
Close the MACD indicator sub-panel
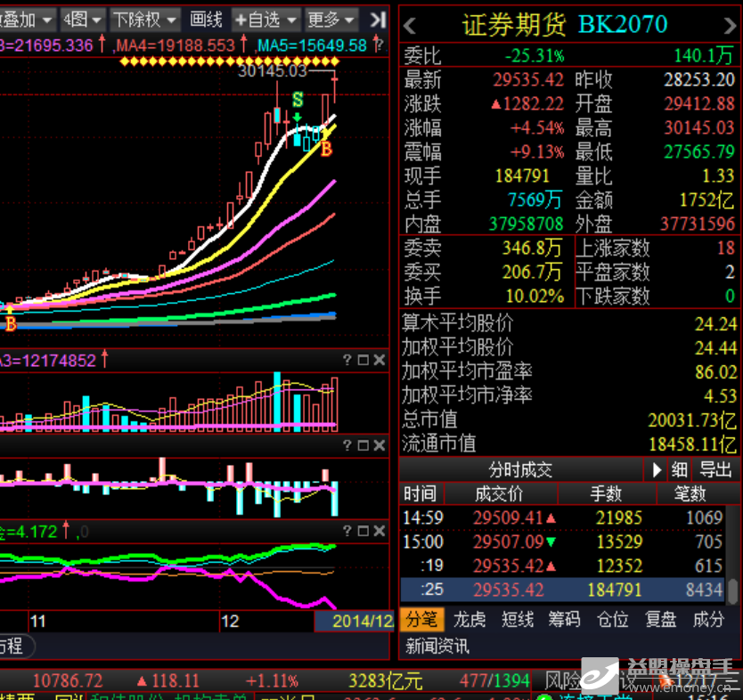(379, 445)
